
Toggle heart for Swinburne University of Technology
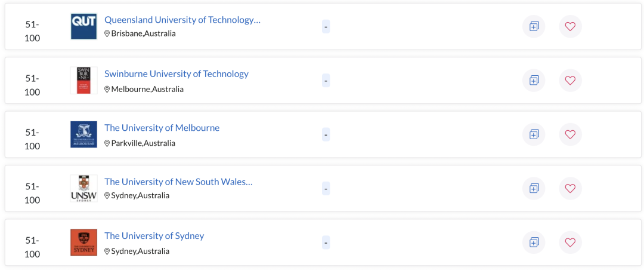point(570,81)
